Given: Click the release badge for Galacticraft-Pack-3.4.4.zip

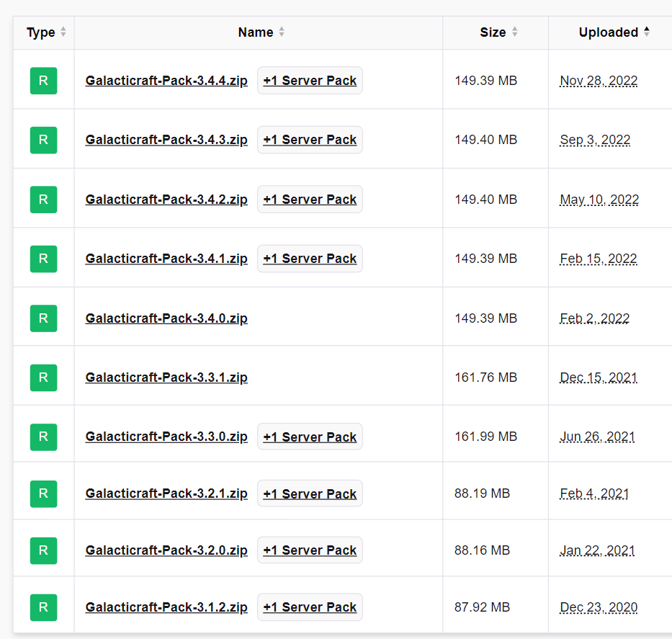Looking at the screenshot, I should point(43,81).
